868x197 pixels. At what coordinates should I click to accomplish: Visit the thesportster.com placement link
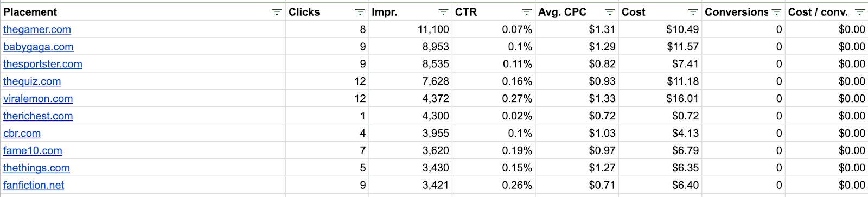point(43,64)
